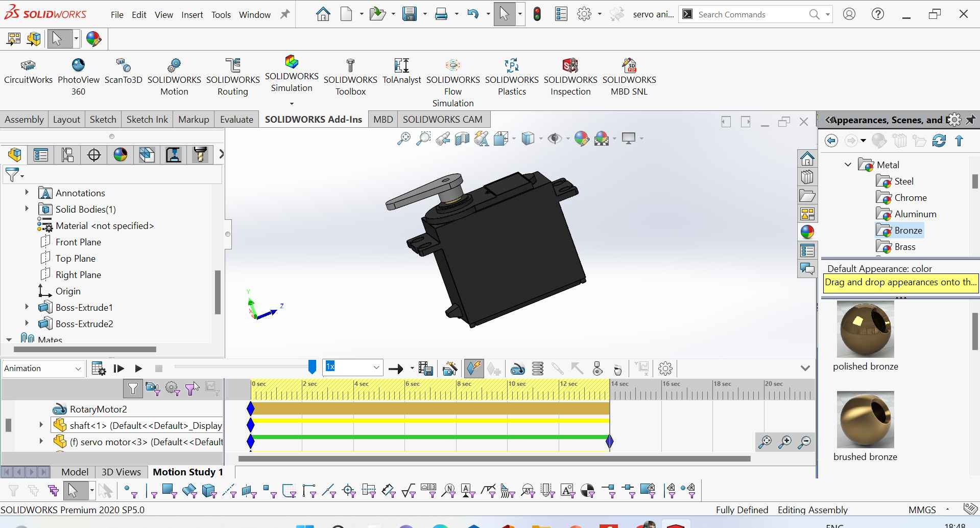Toggle the Filter Vertices selection filter
This screenshot has height=528, width=980.
coord(131,491)
